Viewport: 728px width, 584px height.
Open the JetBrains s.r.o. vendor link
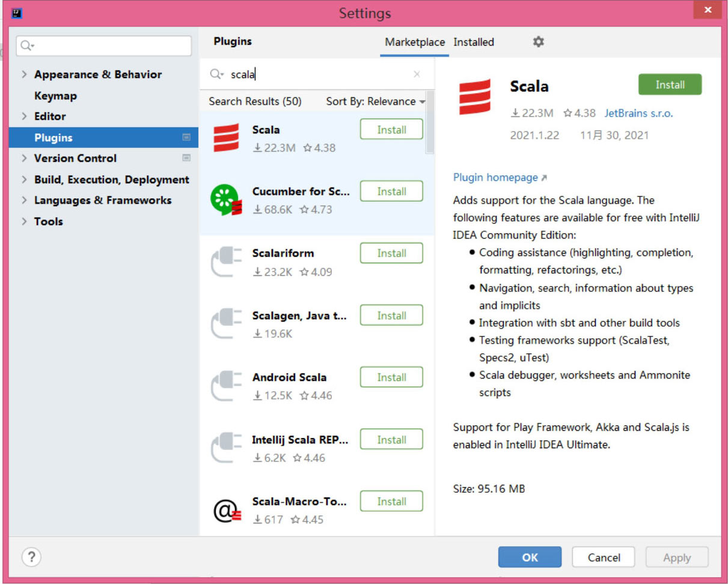point(638,113)
